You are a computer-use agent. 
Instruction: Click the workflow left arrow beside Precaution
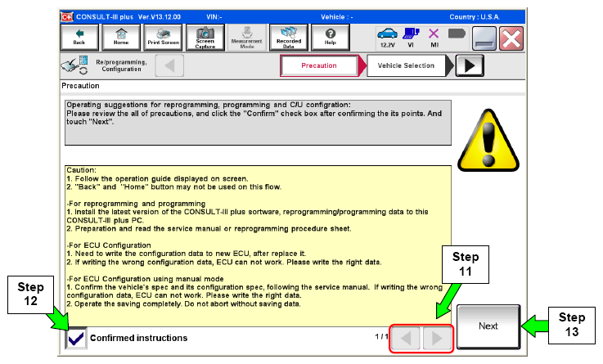pos(169,66)
